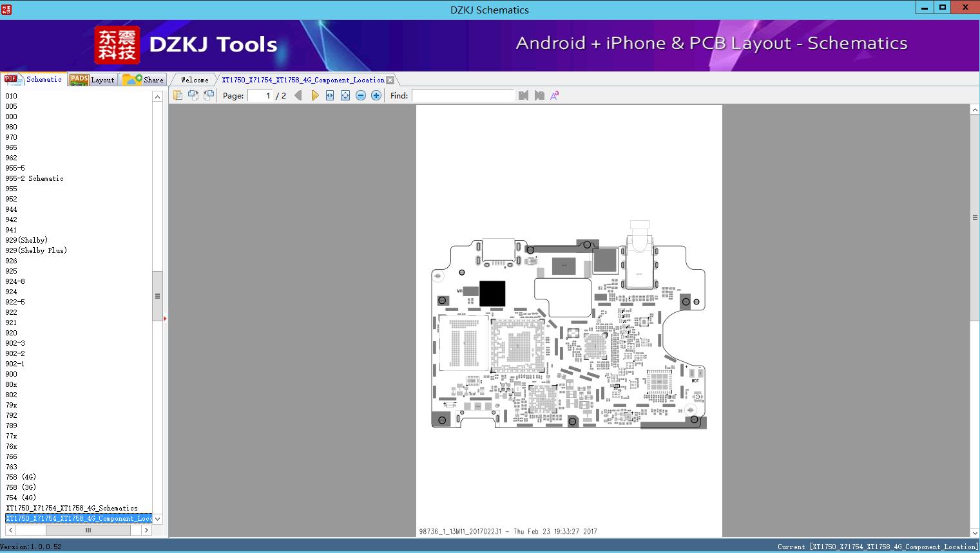Open XT1750_X71754_XT1758_4G_Schematics entry
This screenshot has width=980, height=553.
pos(72,508)
